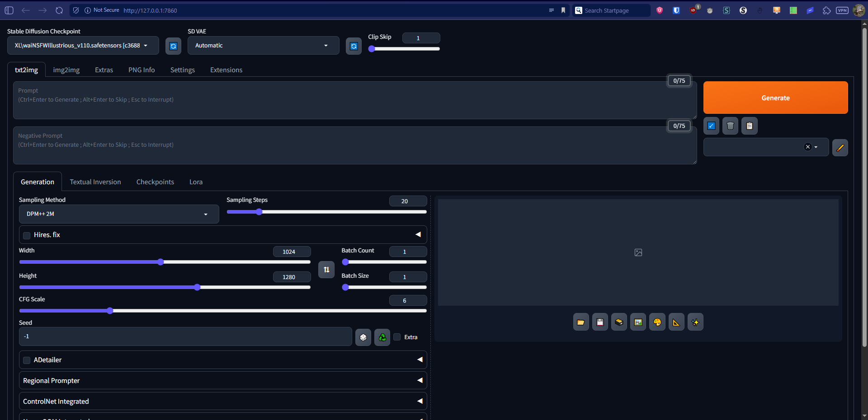This screenshot has height=420, width=868.
Task: Click the Search Startpage box
Action: (611, 10)
